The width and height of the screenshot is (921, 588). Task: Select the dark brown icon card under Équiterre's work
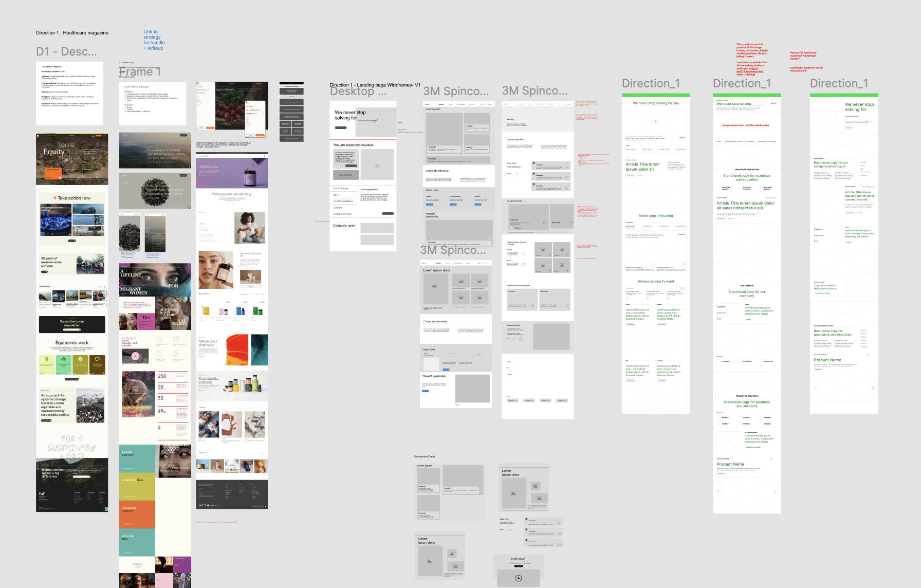(97, 364)
